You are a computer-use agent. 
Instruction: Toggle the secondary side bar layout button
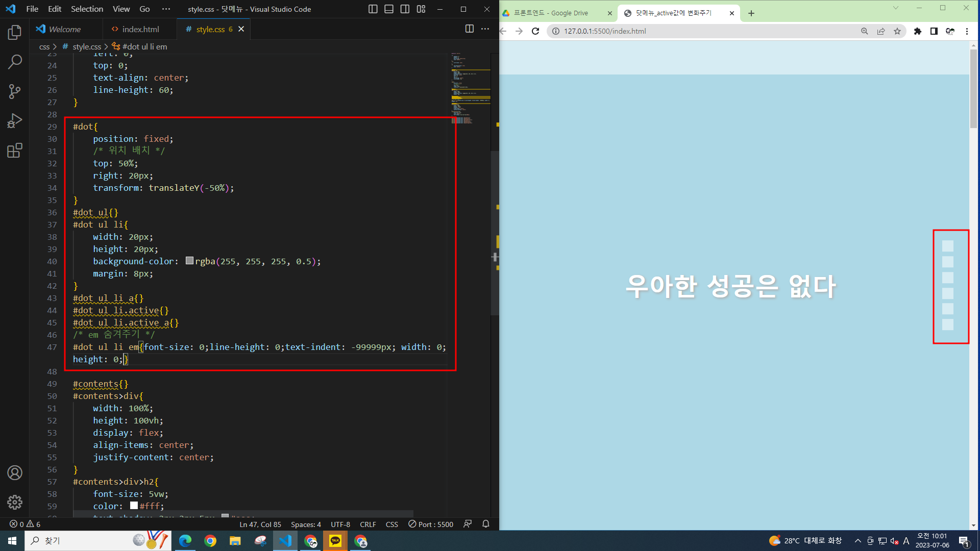[405, 9]
